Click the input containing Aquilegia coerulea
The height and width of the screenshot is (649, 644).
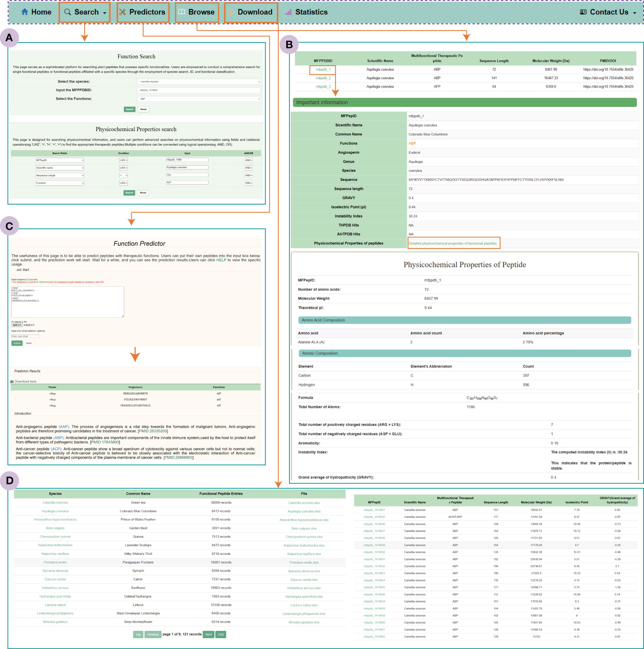click(187, 168)
